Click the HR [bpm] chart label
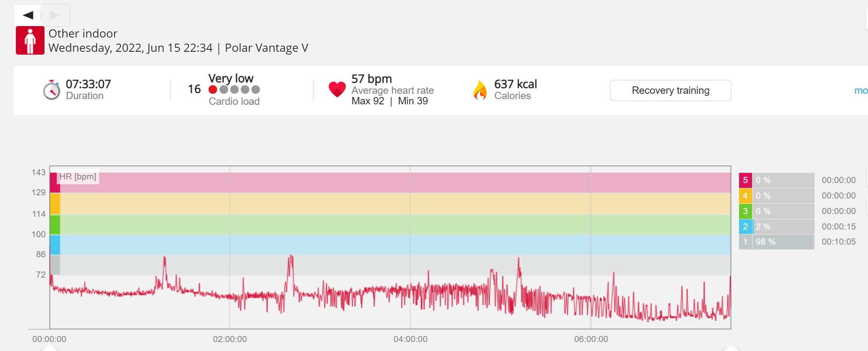This screenshot has width=868, height=351. coord(78,177)
